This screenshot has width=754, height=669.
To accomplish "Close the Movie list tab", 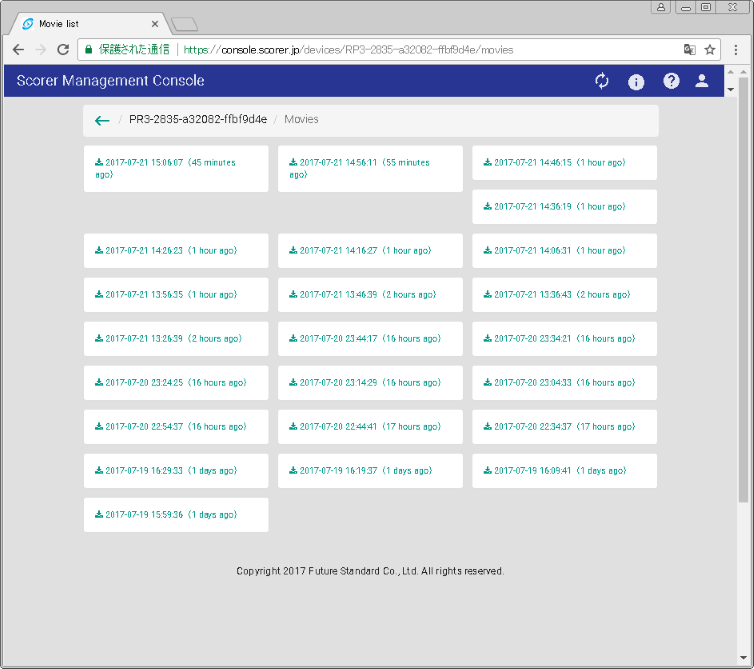I will [x=154, y=24].
